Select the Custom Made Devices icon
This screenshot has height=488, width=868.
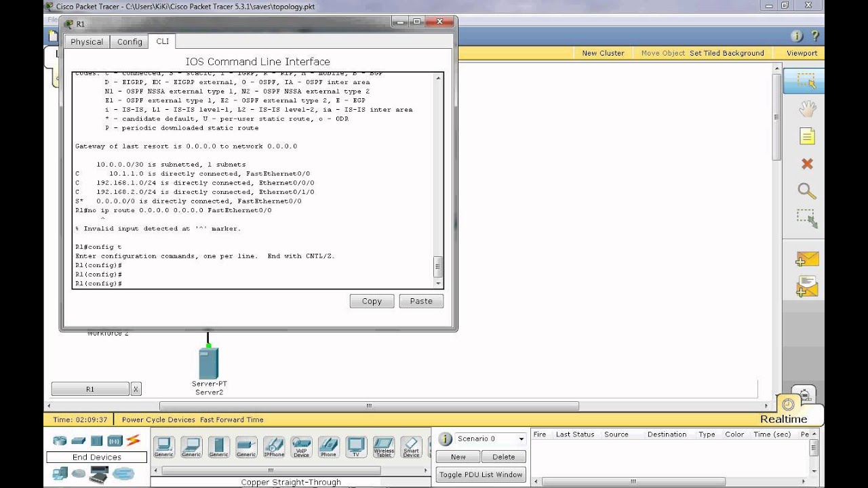tap(99, 474)
